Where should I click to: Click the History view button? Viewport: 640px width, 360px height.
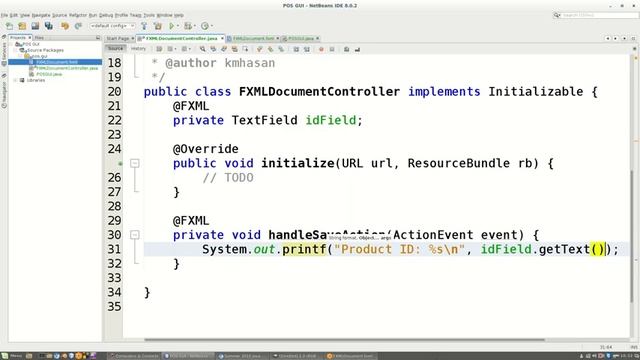click(138, 49)
